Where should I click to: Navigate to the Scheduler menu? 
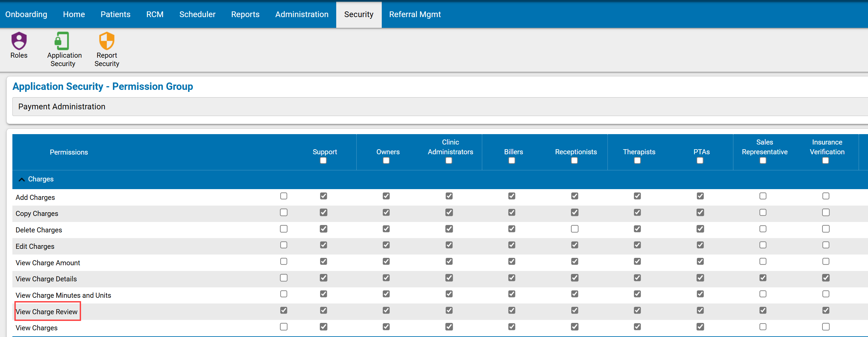pos(198,14)
